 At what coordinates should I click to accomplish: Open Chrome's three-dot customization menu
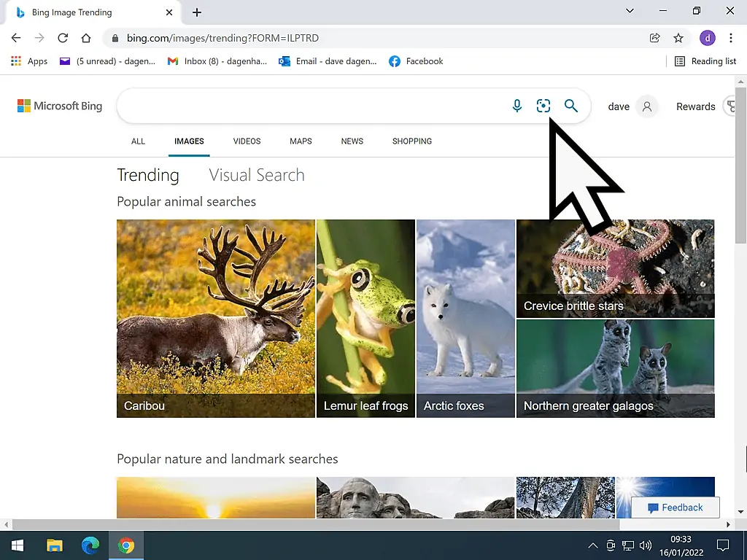[x=732, y=38]
